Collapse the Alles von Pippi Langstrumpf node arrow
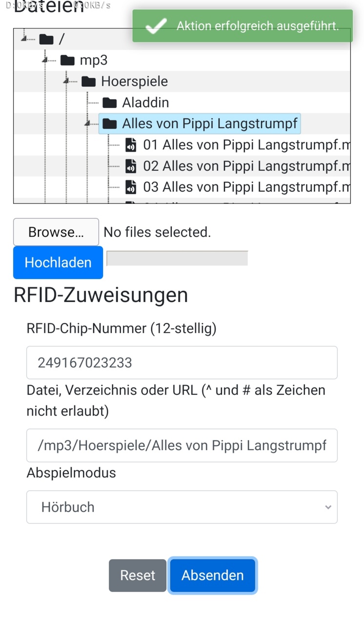Image resolution: width=364 pixels, height=625 pixels. [x=88, y=124]
